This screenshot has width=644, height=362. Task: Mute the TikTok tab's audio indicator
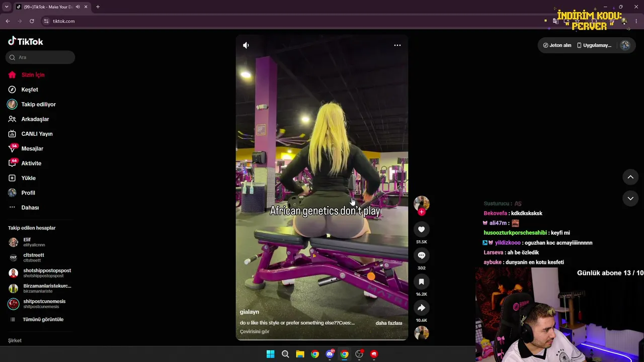[x=77, y=7]
